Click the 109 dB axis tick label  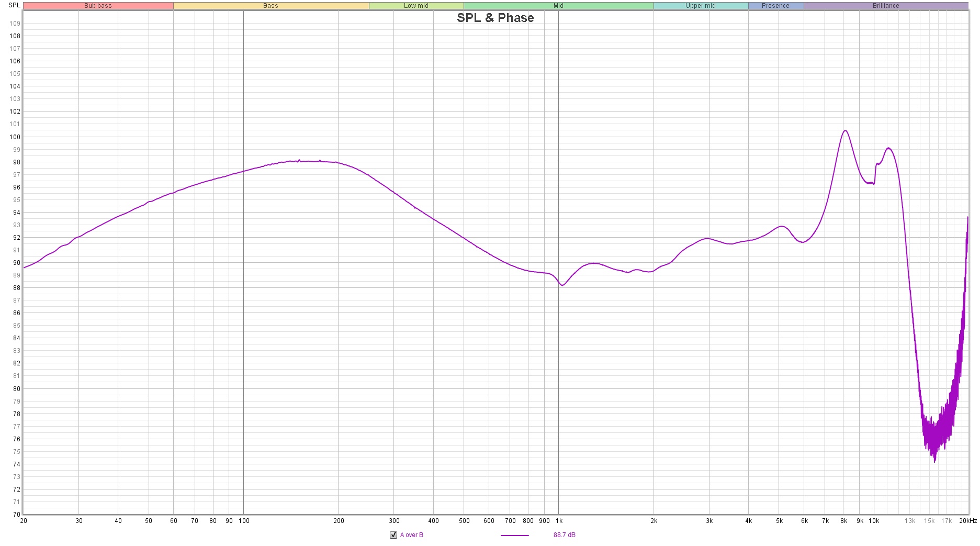(x=15, y=24)
